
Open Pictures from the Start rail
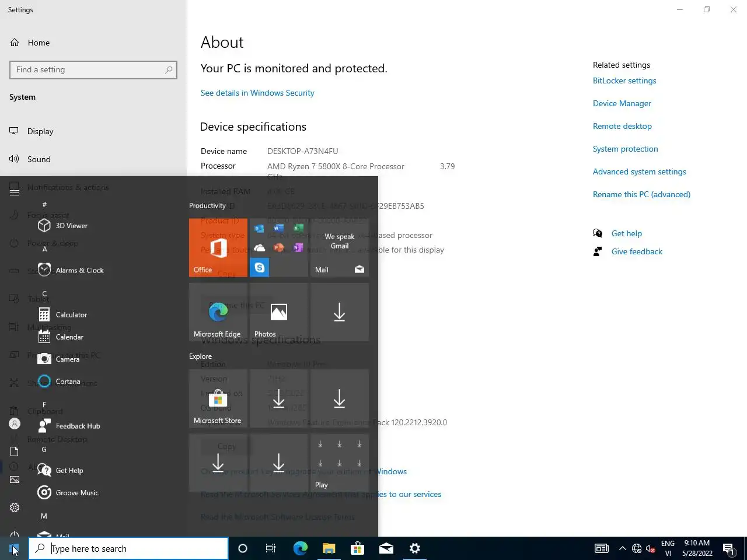[x=15, y=480]
